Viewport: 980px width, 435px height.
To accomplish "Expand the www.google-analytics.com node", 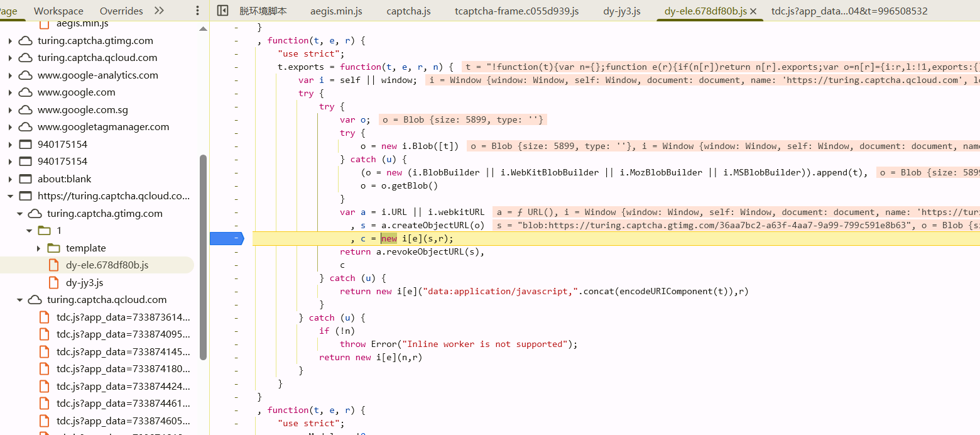I will (x=10, y=75).
